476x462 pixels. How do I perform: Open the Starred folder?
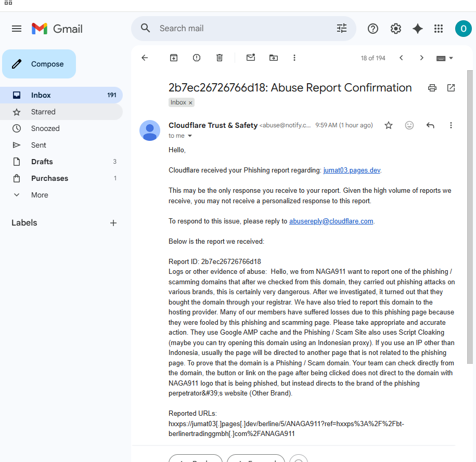(x=61, y=112)
